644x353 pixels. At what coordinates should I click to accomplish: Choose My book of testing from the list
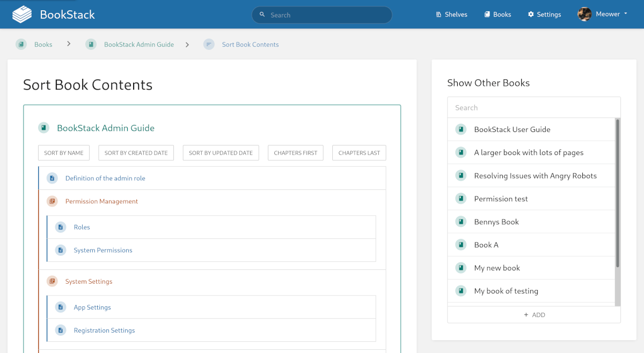[x=531, y=291]
